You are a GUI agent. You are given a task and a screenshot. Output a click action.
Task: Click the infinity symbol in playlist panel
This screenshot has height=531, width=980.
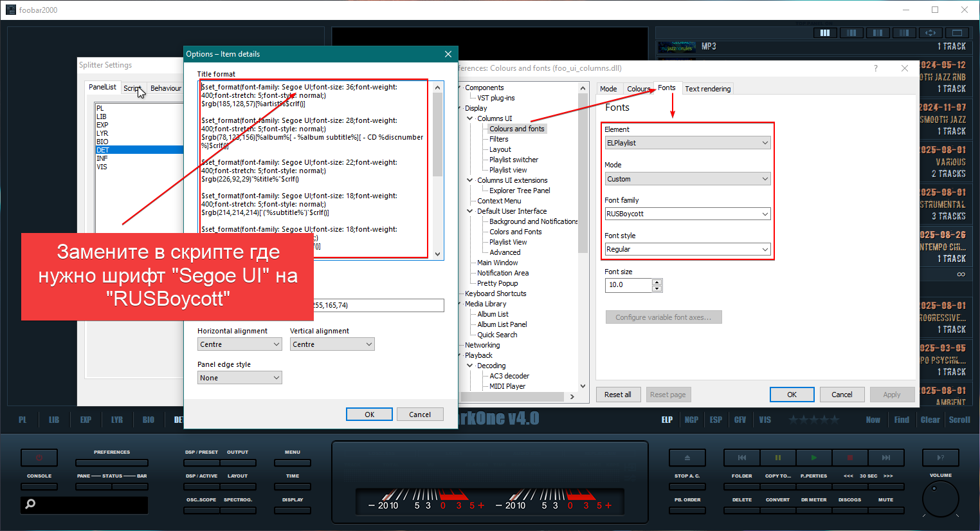tap(961, 274)
